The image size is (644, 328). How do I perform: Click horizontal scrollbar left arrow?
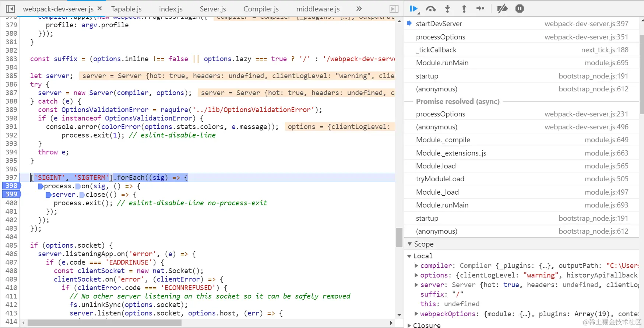[23, 323]
